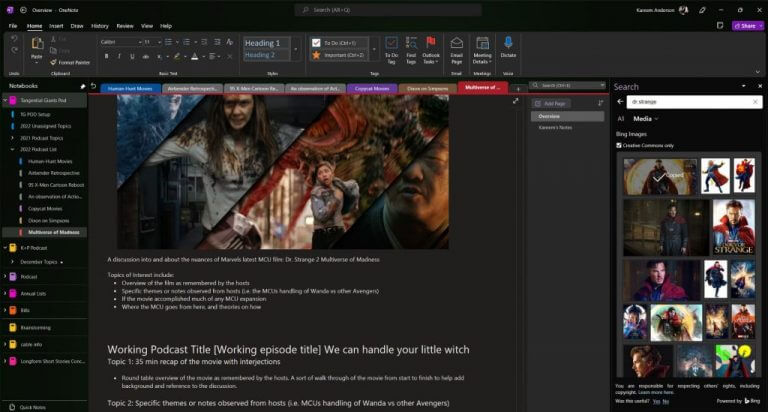Switch to Copycat Movies section tab

point(371,87)
